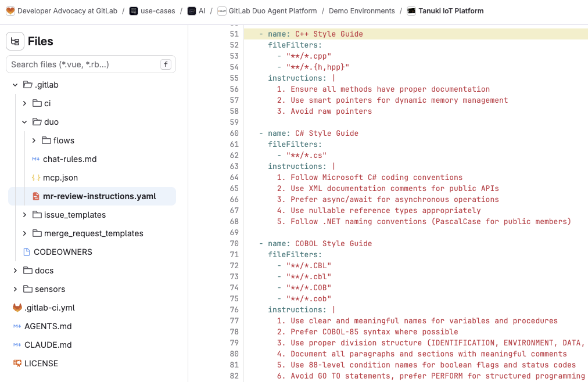Click the issue_templates folder icon

pyautogui.click(x=37, y=215)
